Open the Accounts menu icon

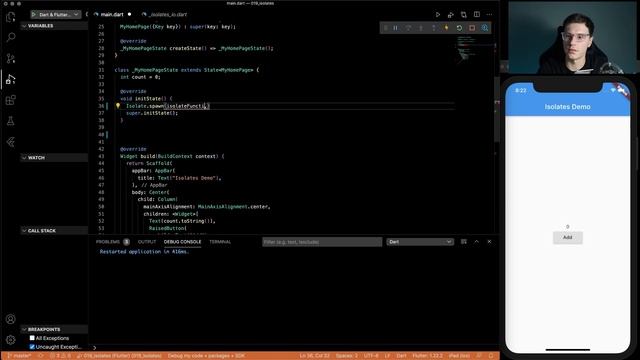pos(11,319)
